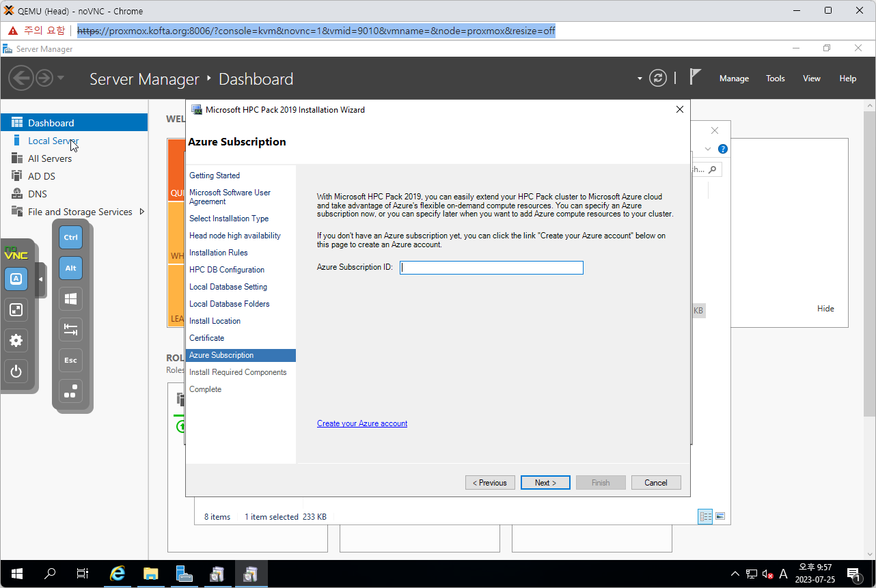The image size is (876, 588).
Task: Open noVNC settings gear
Action: click(16, 341)
